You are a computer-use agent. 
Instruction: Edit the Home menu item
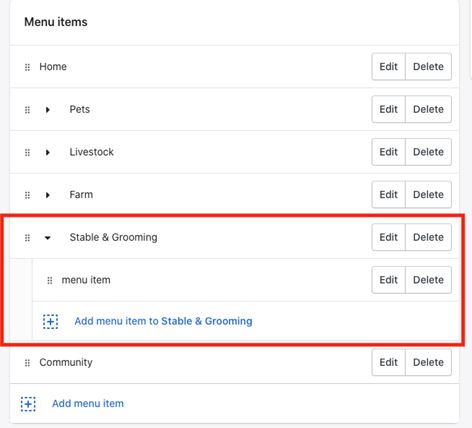pyautogui.click(x=389, y=67)
